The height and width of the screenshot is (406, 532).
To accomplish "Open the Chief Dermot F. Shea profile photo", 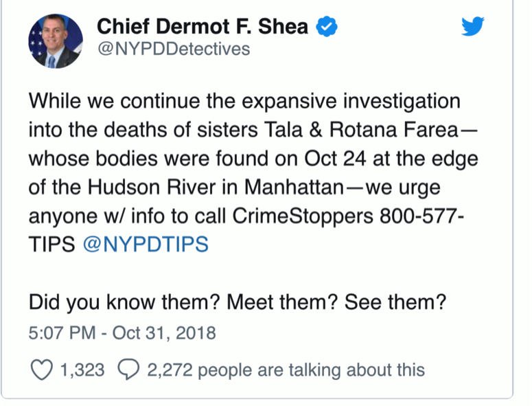I will [56, 41].
